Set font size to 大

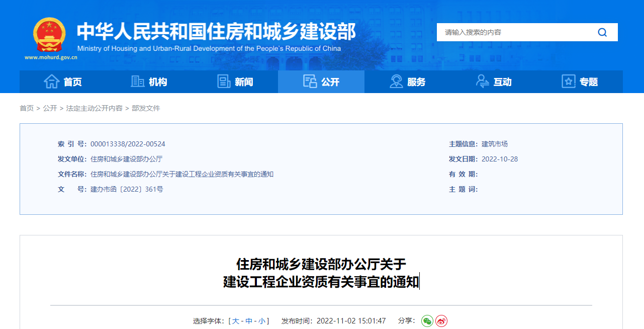click(235, 321)
